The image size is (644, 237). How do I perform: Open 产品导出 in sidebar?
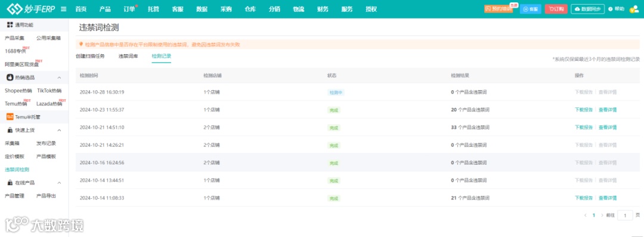tap(46, 196)
